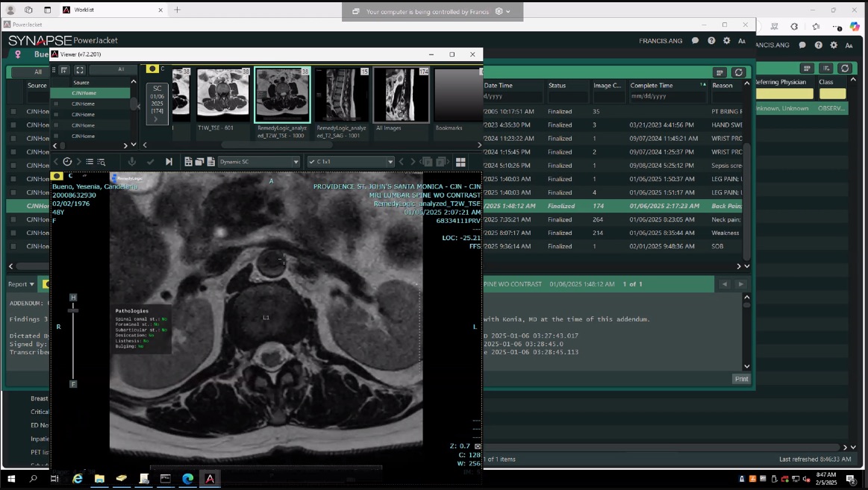Click the window-level icon beside Z: 0.7
Viewport: 868px width, 490px height.
pyautogui.click(x=478, y=446)
